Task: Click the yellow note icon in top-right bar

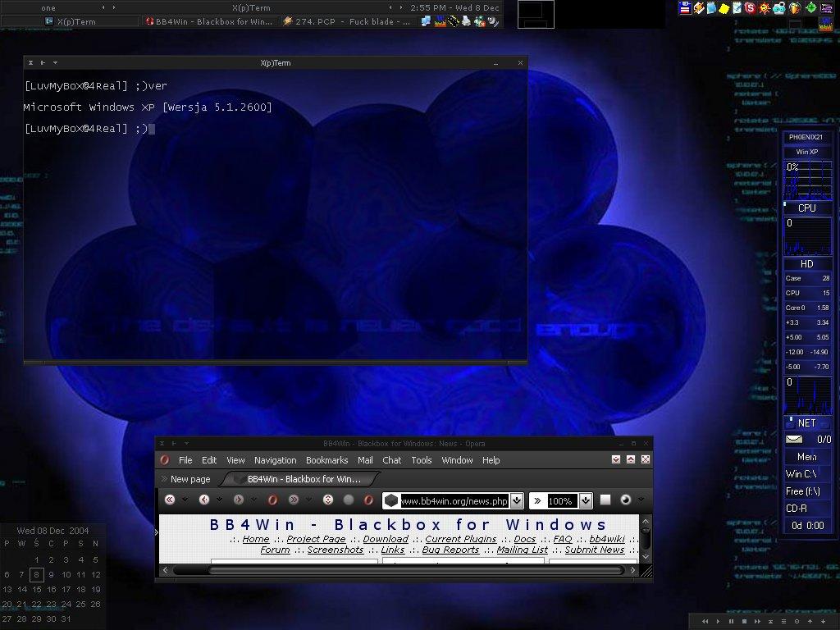Action: point(724,8)
